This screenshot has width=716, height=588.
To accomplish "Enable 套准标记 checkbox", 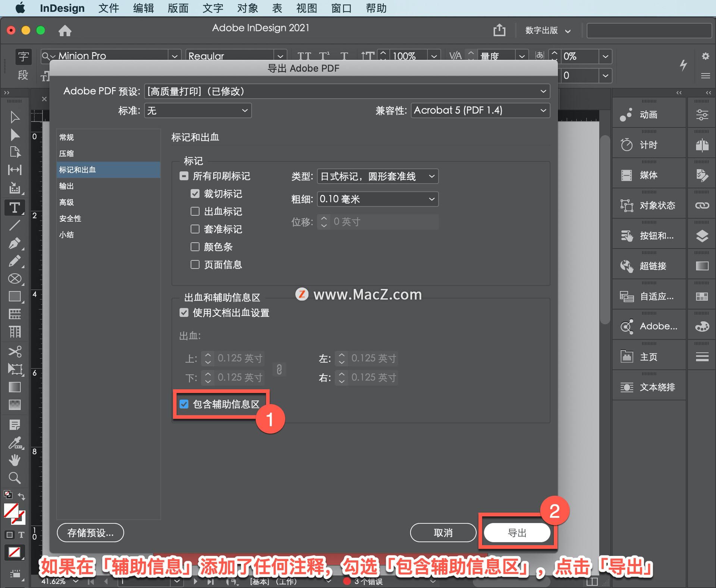I will pos(195,229).
